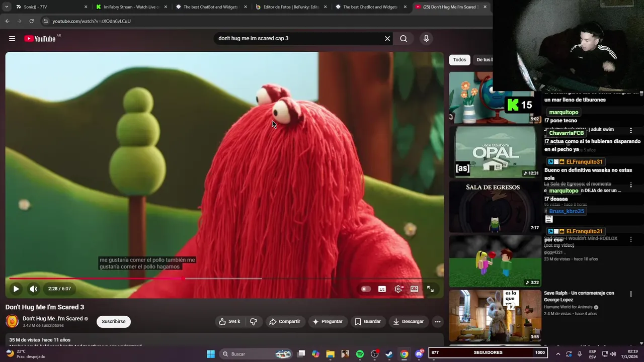Switch to the first ChatBot and Widgets tab

[x=210, y=7]
